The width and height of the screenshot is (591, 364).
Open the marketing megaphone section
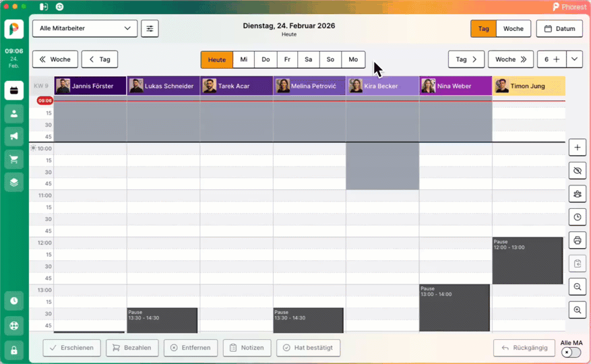tap(14, 136)
